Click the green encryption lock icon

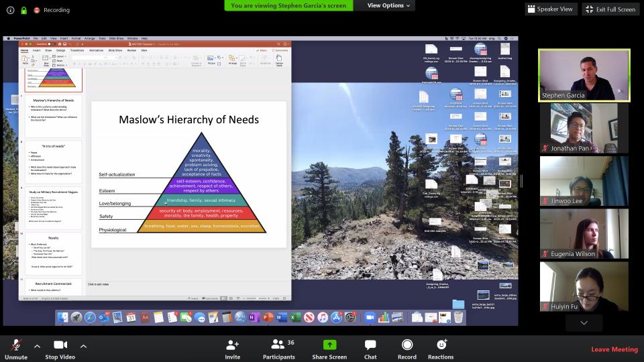tap(24, 10)
